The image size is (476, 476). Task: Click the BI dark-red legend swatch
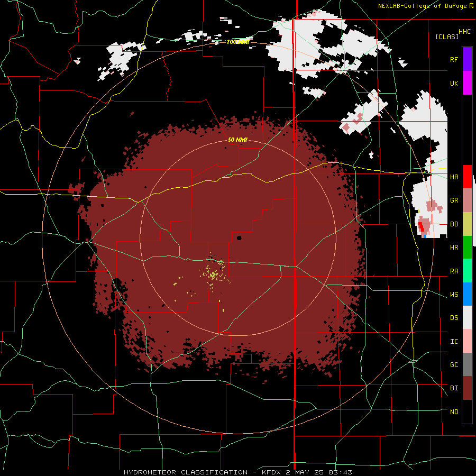click(467, 388)
